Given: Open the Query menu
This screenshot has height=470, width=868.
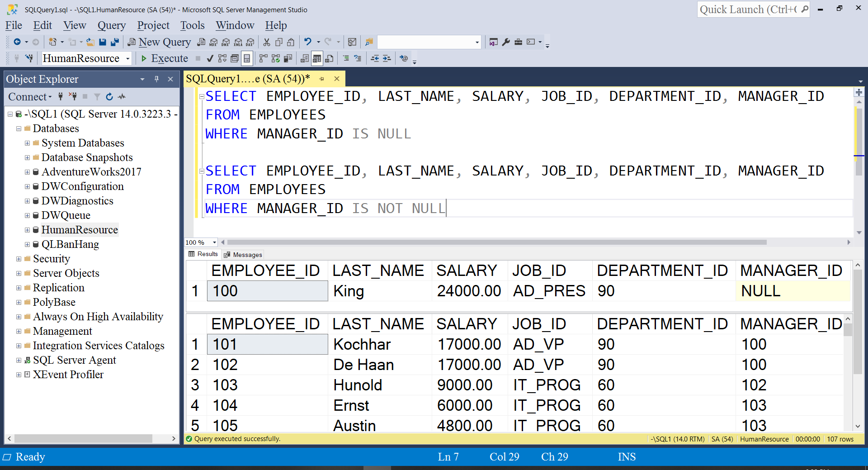Looking at the screenshot, I should pyautogui.click(x=112, y=25).
